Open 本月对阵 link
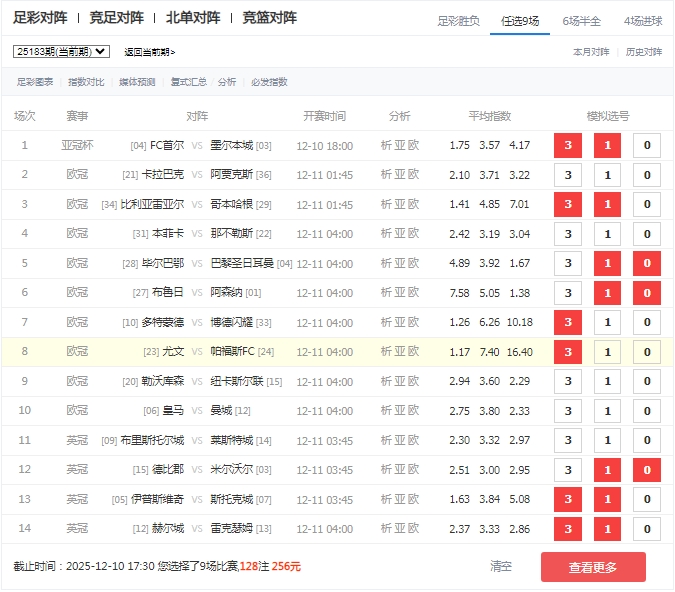The image size is (675, 592). tap(590, 52)
